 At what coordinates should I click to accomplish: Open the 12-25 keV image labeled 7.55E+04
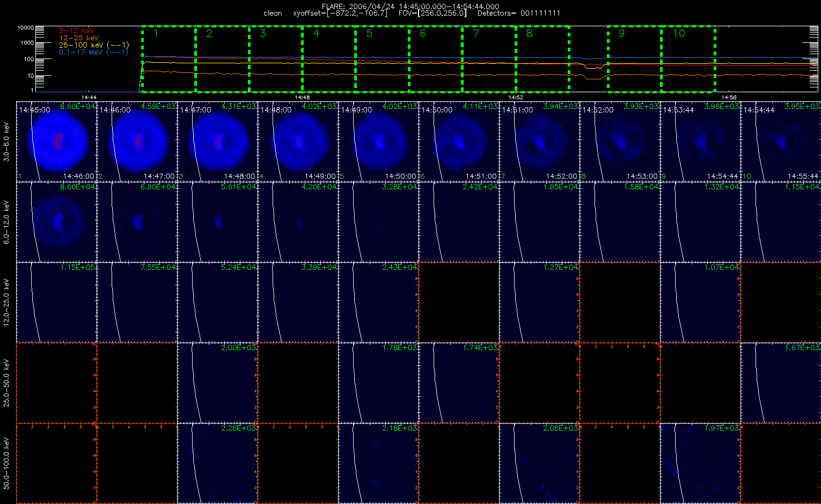click(137, 302)
